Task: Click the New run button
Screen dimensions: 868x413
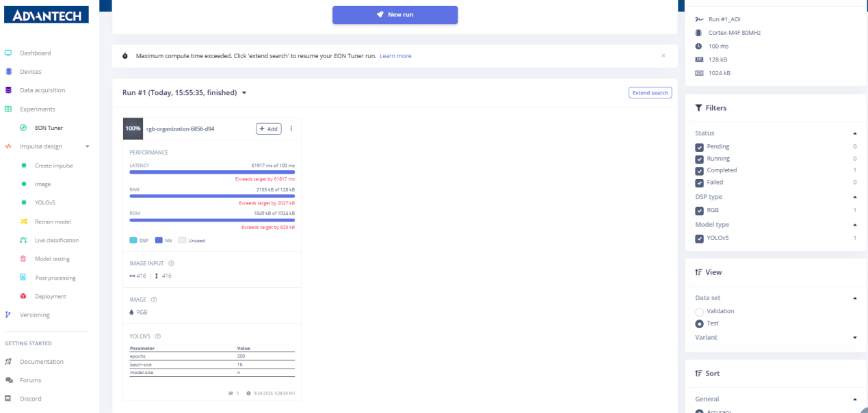Action: [x=395, y=15]
